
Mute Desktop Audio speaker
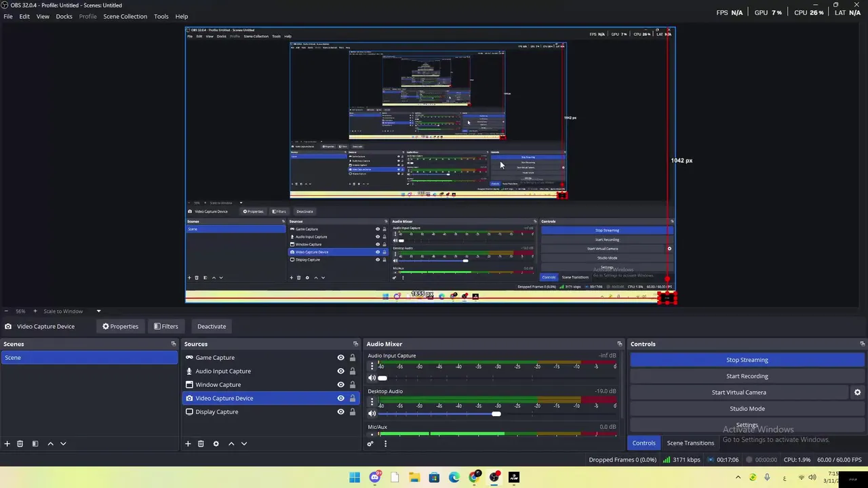click(x=372, y=413)
